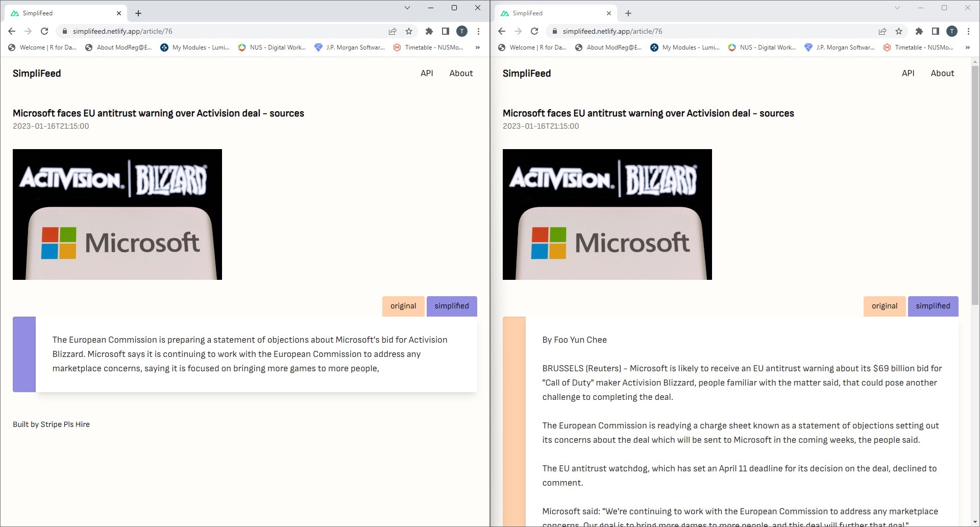This screenshot has height=527, width=980.
Task: Open profile avatar T in left window
Action: pos(462,31)
